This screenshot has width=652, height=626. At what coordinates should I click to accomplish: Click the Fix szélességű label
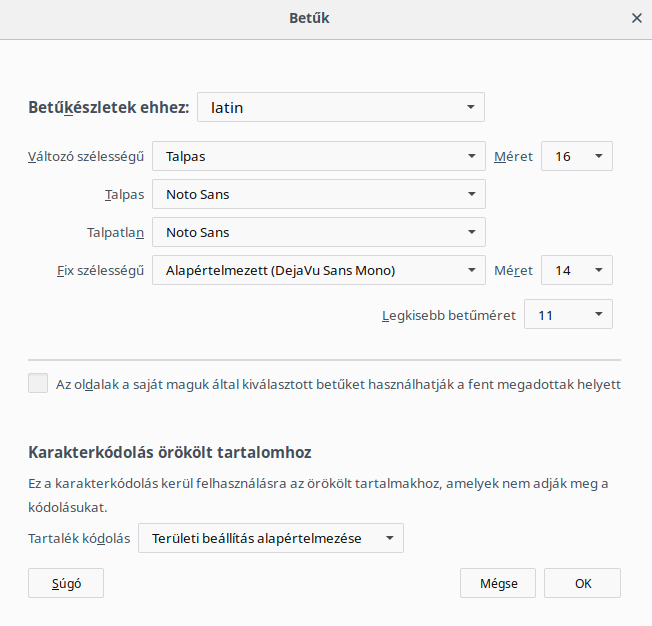point(101,270)
